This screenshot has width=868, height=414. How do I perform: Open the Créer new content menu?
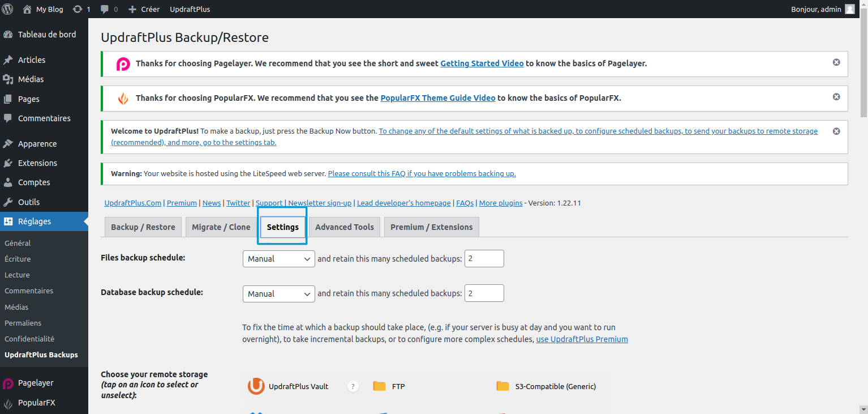pos(144,9)
